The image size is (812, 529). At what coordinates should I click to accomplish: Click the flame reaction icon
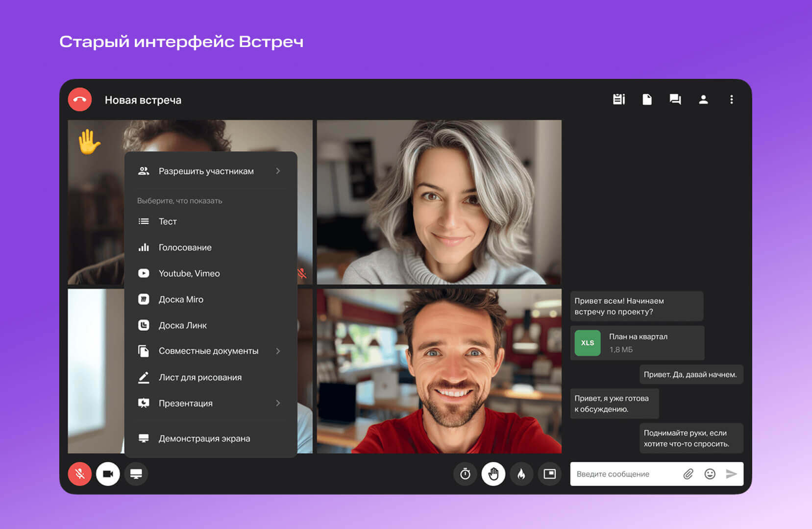click(x=521, y=474)
